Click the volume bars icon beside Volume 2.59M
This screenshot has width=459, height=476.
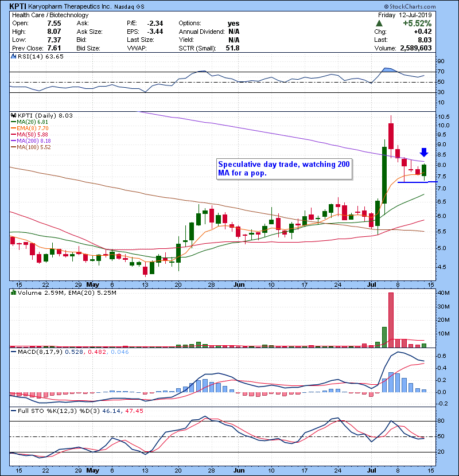[13, 292]
